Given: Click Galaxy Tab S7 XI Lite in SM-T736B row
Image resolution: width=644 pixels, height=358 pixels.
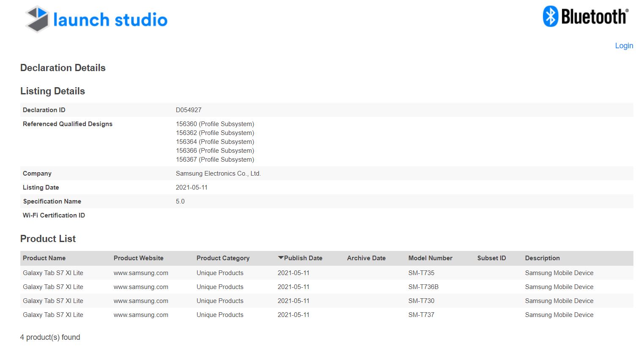Looking at the screenshot, I should [x=53, y=287].
